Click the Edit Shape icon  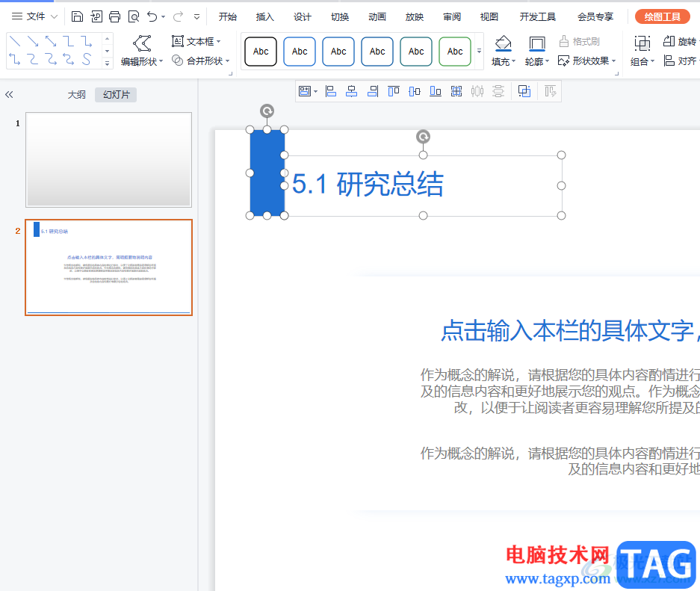[142, 43]
